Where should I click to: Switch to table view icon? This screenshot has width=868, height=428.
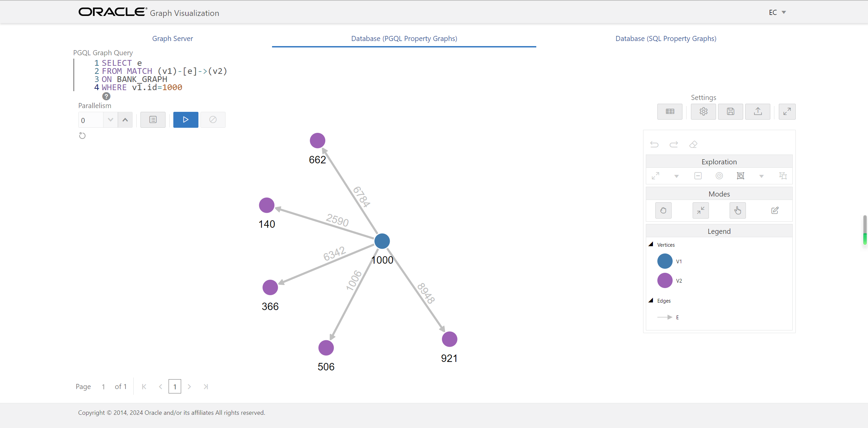pos(670,111)
